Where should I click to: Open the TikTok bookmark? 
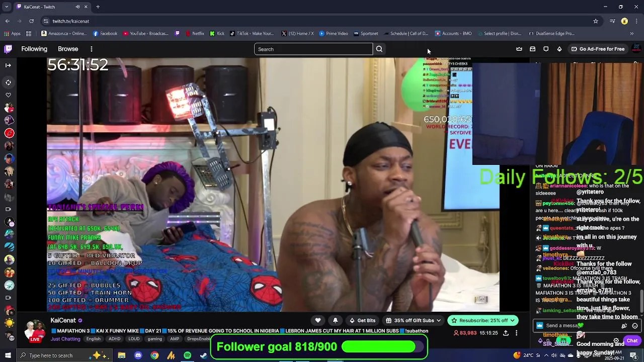click(x=252, y=34)
